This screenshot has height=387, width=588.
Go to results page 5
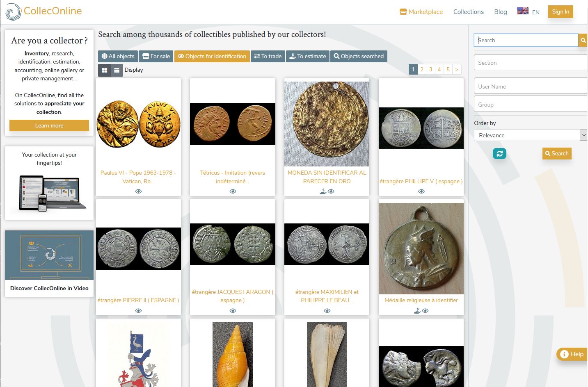[448, 69]
